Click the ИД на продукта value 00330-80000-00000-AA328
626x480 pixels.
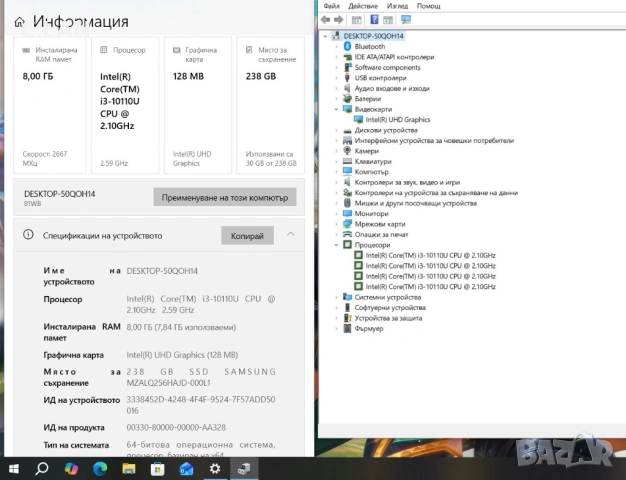[x=176, y=427]
